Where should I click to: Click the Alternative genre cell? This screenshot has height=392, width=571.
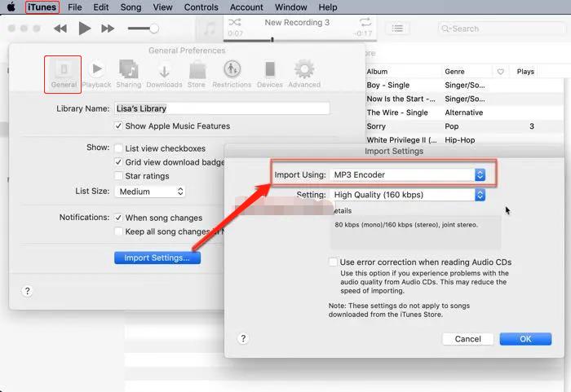coord(464,112)
